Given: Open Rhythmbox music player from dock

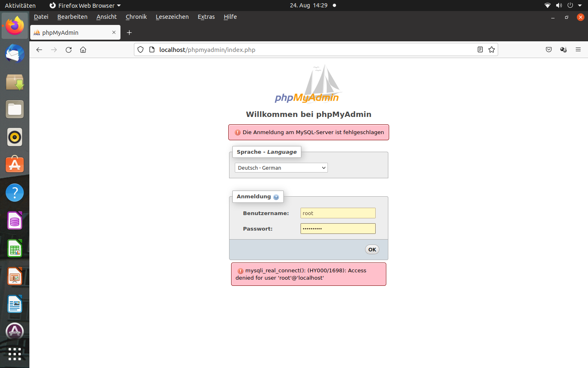Looking at the screenshot, I should 15,137.
